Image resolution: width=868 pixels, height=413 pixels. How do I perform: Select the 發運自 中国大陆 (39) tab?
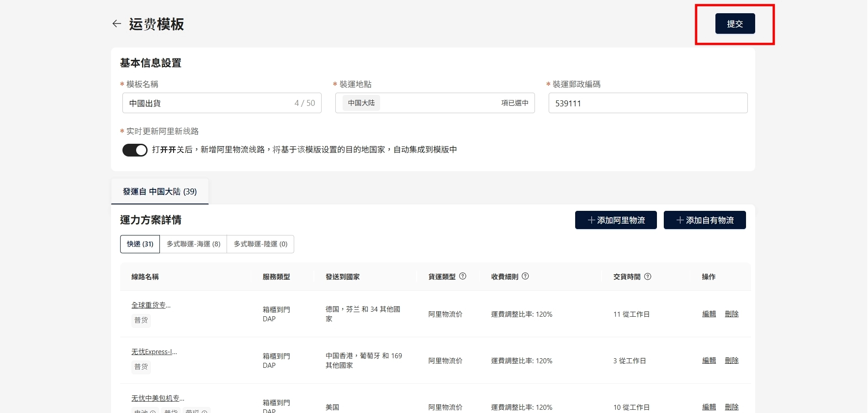coord(160,192)
